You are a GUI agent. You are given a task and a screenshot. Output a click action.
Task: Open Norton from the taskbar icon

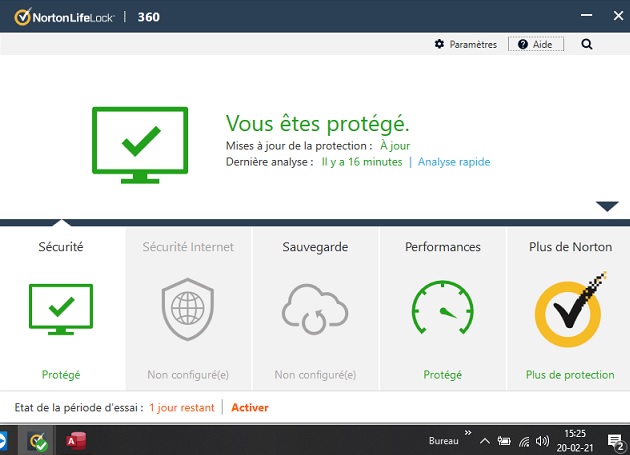38,442
